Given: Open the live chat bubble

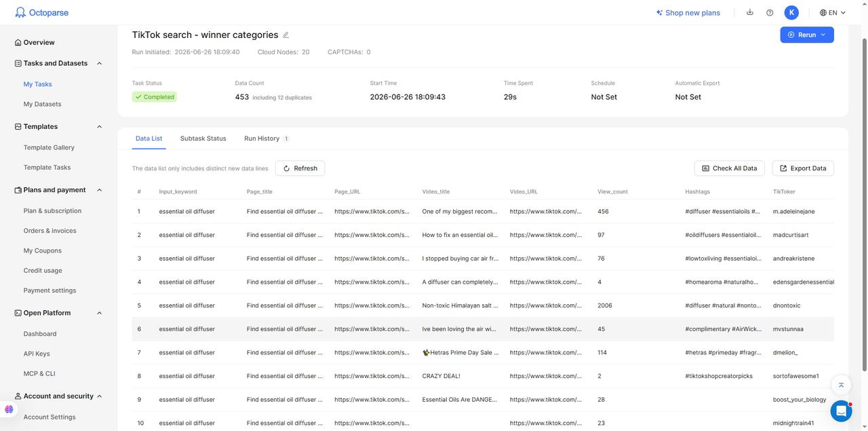Looking at the screenshot, I should [841, 411].
